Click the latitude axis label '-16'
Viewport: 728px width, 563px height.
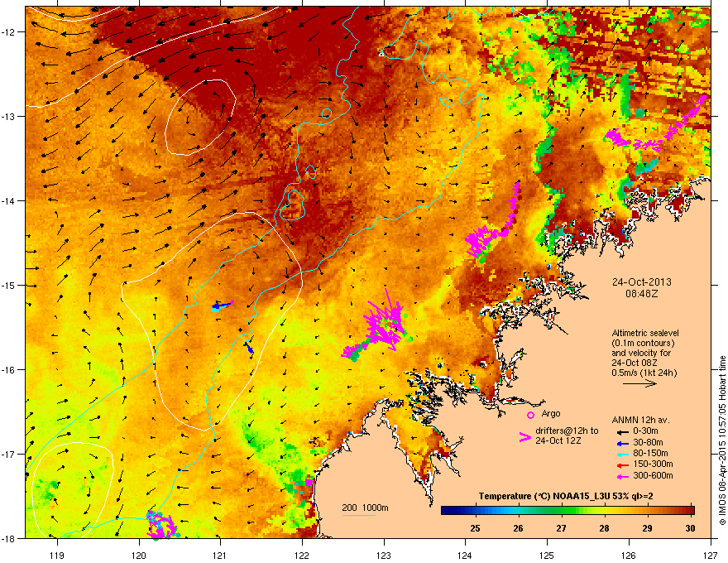8,370
